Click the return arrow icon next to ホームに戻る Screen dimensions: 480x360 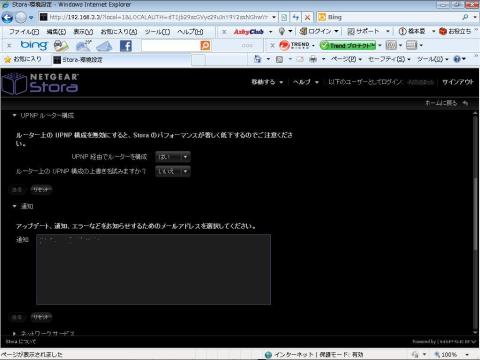tap(465, 103)
